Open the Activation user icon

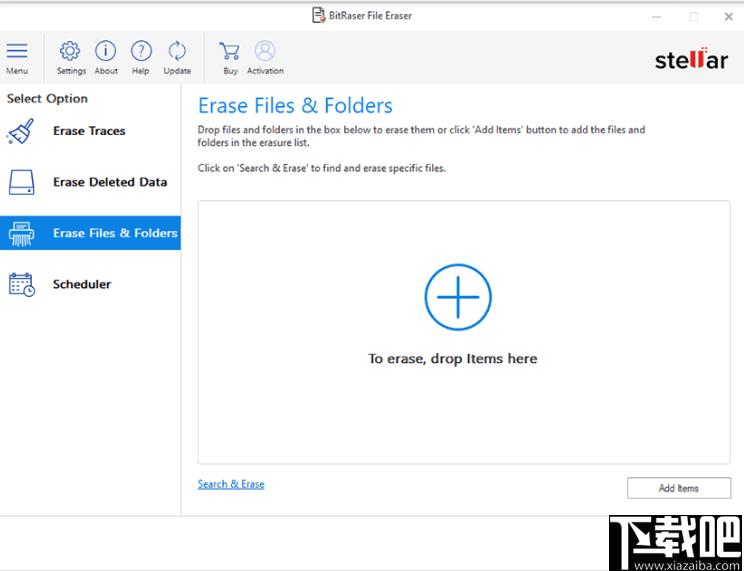(265, 51)
